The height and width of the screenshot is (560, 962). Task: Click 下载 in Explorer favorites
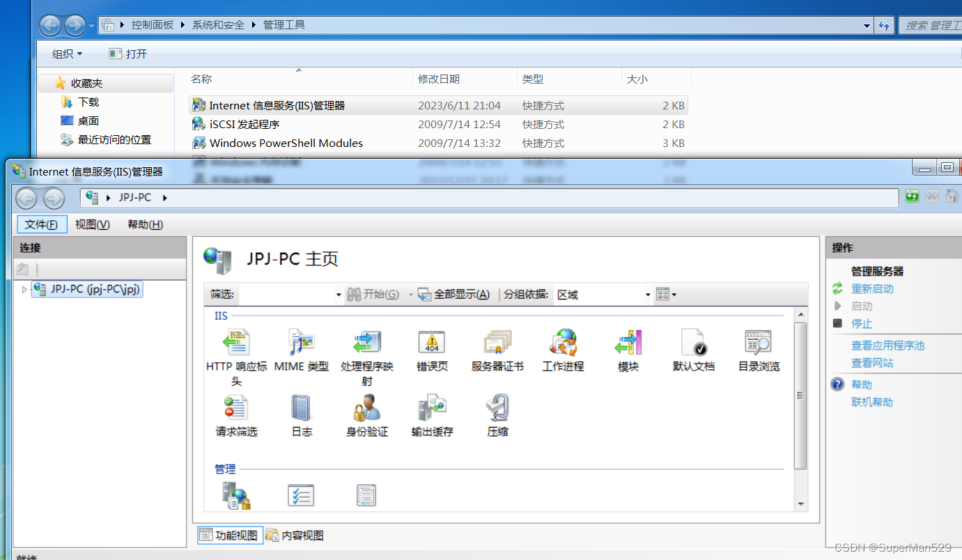88,102
